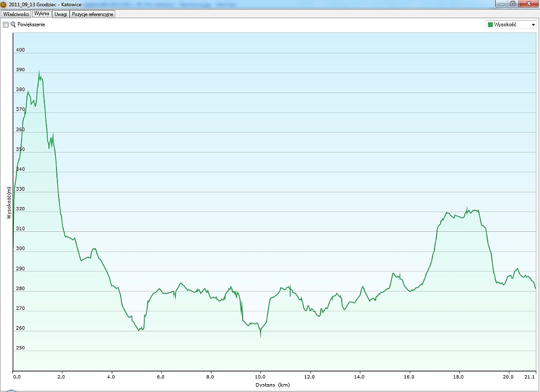The width and height of the screenshot is (540, 392).
Task: Enable the Powiększenie zoom checkbox
Action: (x=6, y=25)
